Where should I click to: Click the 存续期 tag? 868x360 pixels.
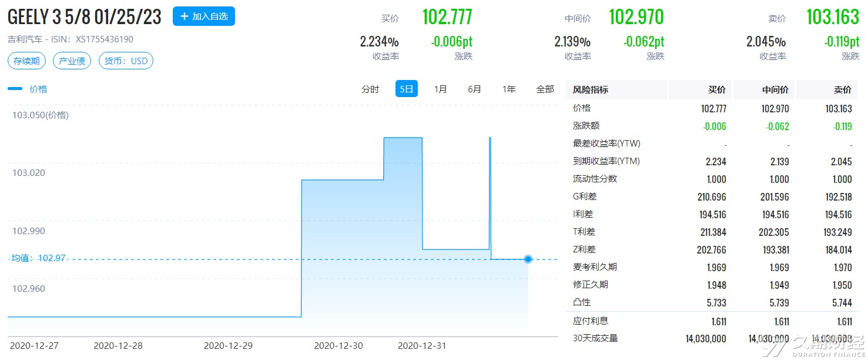[x=27, y=61]
